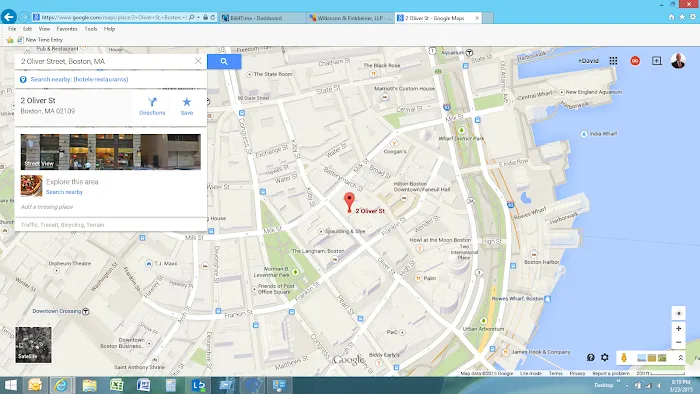Image resolution: width=700 pixels, height=394 pixels.
Task: Open the Favorites menu
Action: coord(67,29)
